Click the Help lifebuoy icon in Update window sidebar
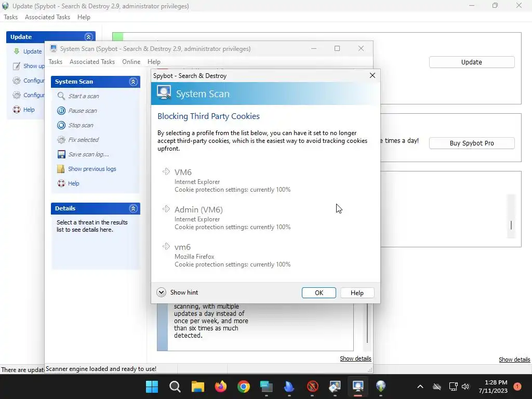532x399 pixels. point(16,110)
